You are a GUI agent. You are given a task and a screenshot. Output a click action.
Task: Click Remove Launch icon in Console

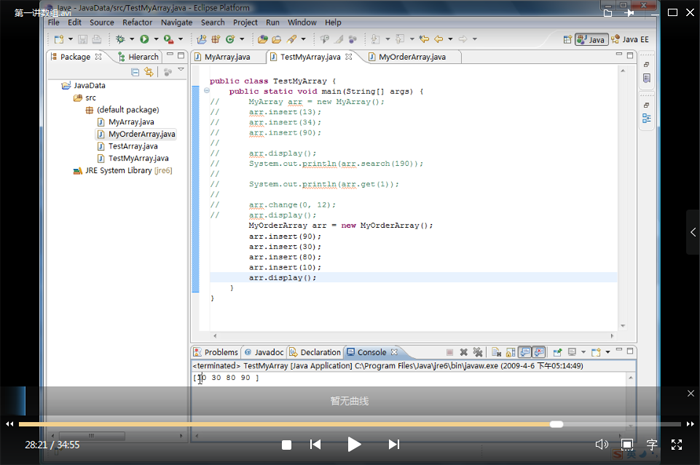pyautogui.click(x=464, y=352)
